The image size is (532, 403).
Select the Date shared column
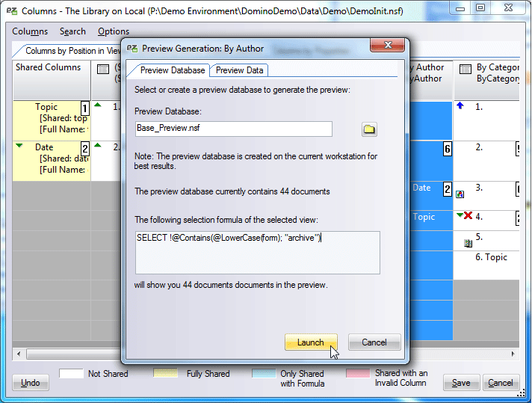52,161
